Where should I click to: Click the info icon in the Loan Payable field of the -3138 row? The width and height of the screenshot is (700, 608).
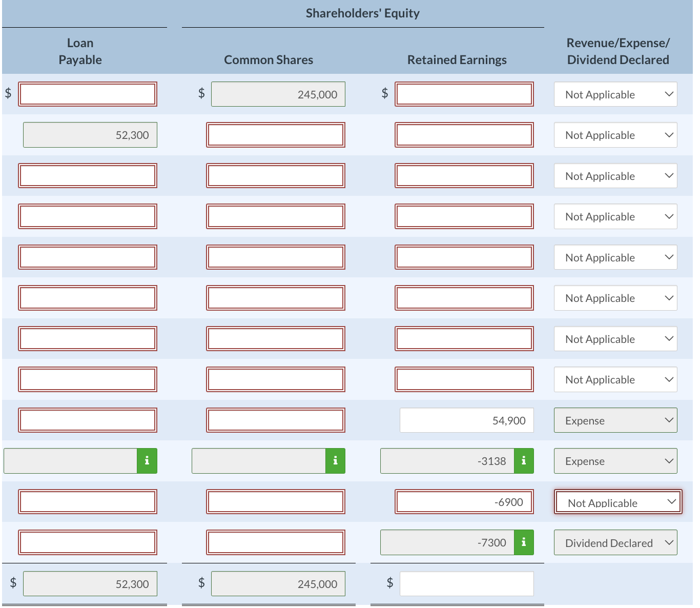[x=147, y=461]
